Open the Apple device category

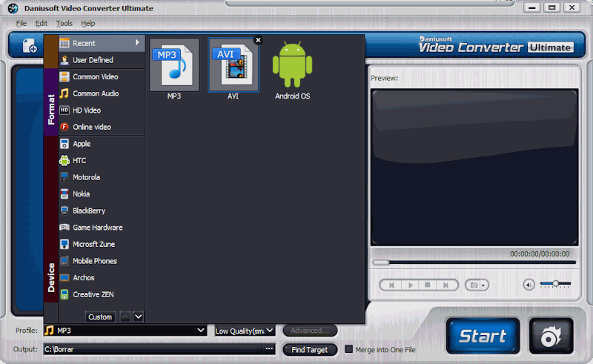pos(102,144)
